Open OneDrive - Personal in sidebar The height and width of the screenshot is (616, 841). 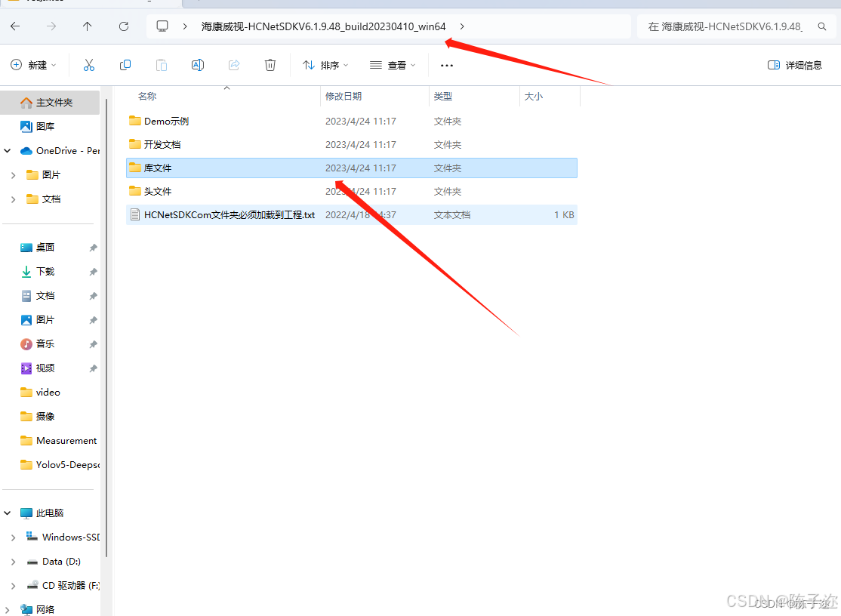coord(60,151)
